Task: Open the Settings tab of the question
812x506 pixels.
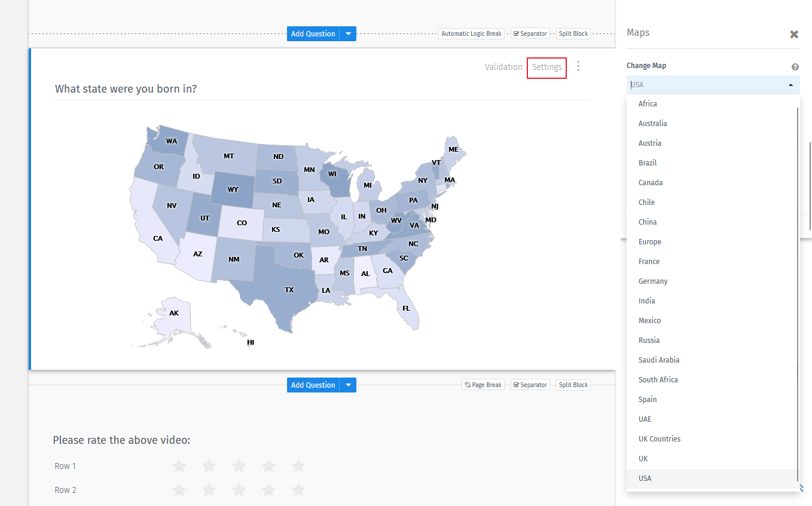Action: click(547, 67)
